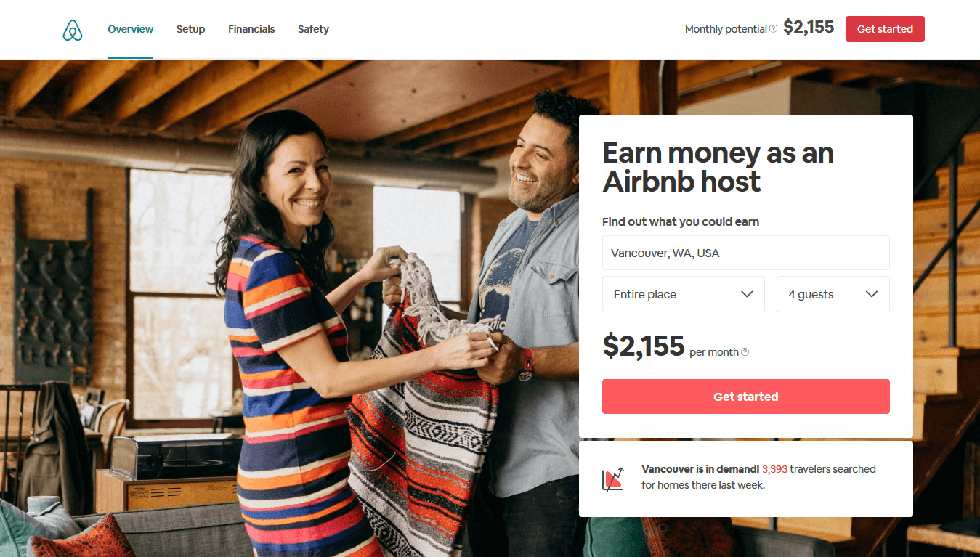Click the header Get started button

pos(885,29)
